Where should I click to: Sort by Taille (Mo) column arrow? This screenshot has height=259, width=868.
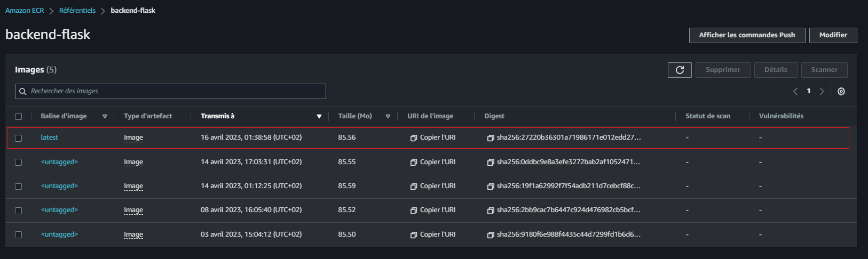click(388, 116)
